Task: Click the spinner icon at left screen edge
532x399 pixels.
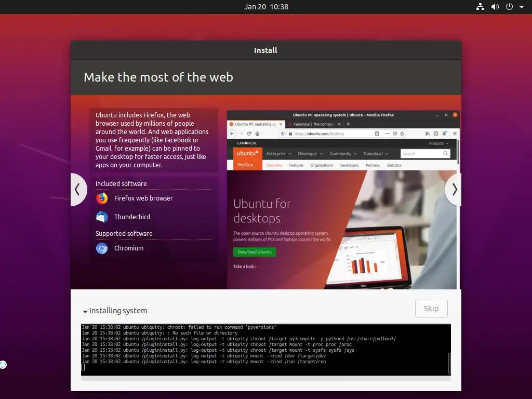Action: pyautogui.click(x=3, y=365)
